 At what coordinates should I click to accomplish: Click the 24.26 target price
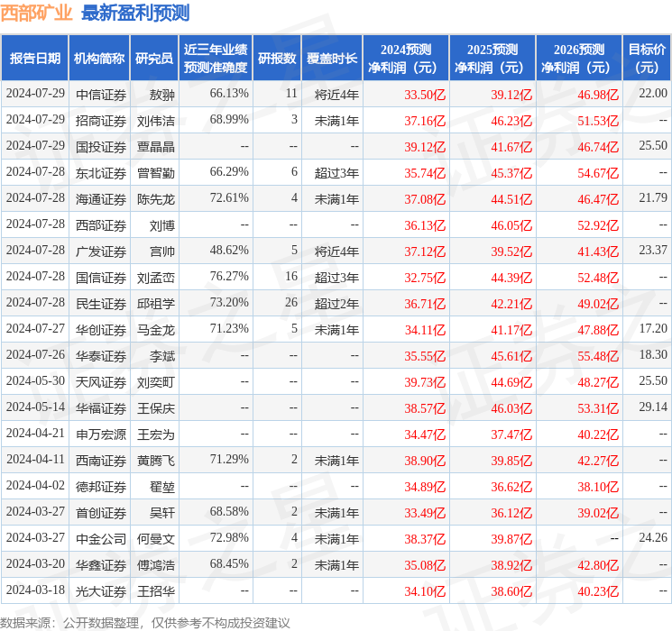(653, 537)
